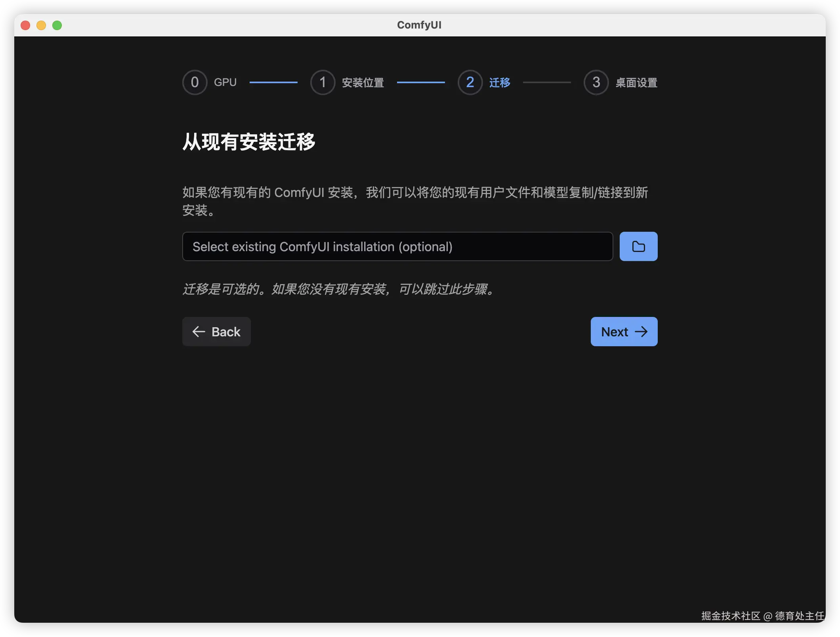This screenshot has width=840, height=637.
Task: Click the left arrow icon in Back
Action: tap(199, 332)
